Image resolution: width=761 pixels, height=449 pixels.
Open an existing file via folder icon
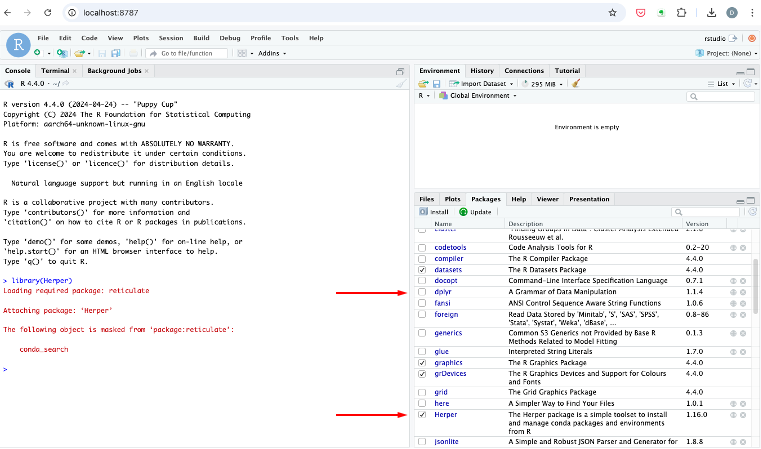point(80,53)
